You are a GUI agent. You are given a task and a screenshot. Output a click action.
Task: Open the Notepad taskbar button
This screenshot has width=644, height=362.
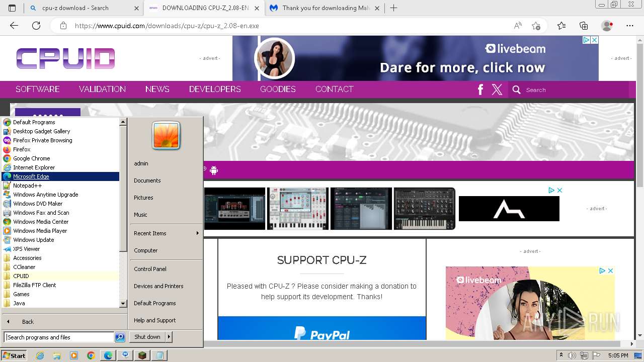[159, 355]
